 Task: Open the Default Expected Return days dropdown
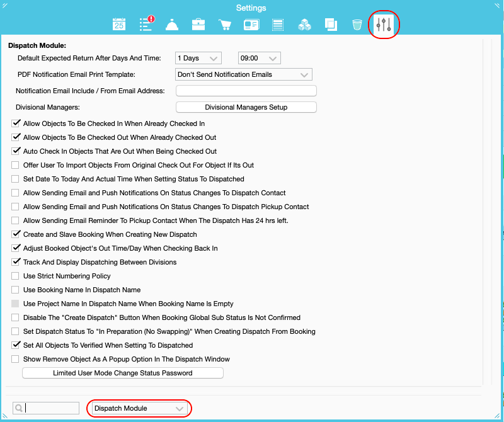[x=198, y=57]
